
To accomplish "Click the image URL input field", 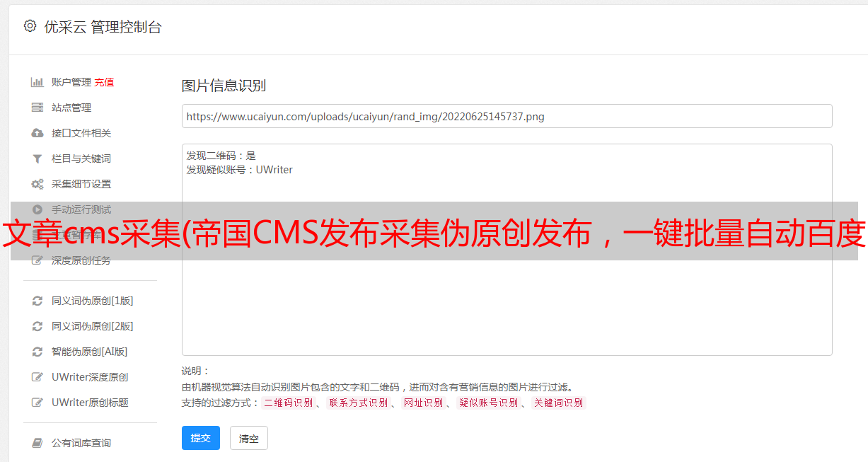I will (507, 116).
